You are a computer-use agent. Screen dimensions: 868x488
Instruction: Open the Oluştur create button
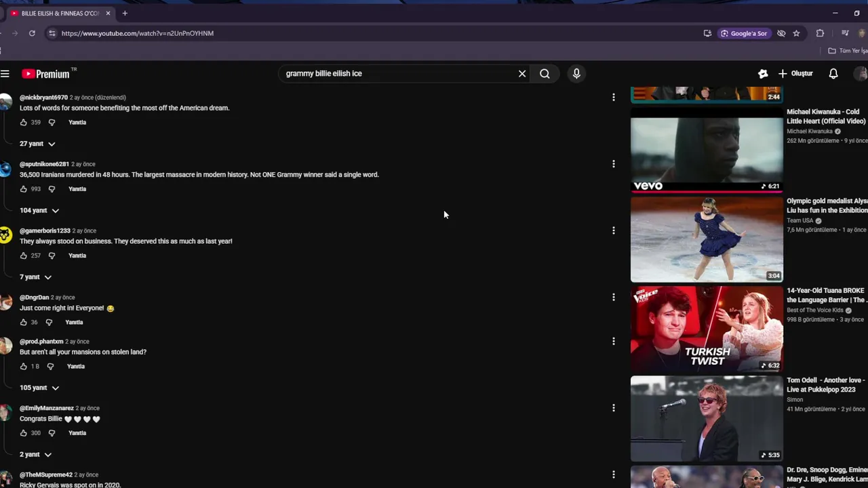[x=795, y=73]
